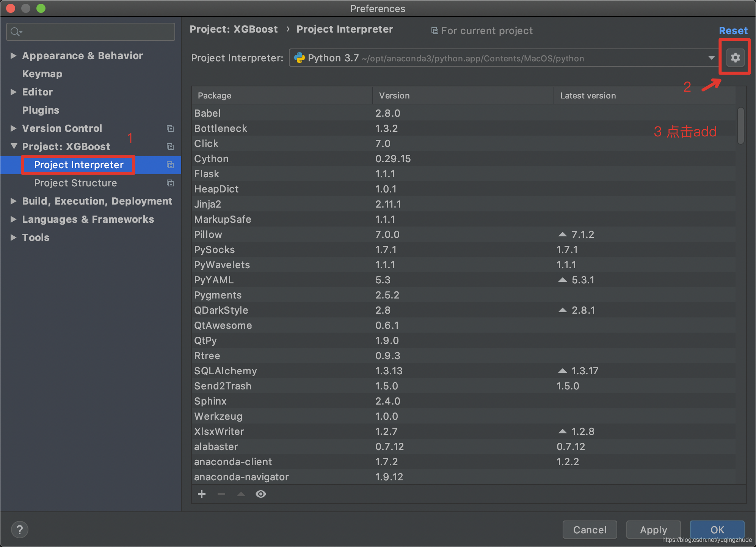
Task: Open the Project Interpreter dropdown arrow
Action: click(711, 58)
